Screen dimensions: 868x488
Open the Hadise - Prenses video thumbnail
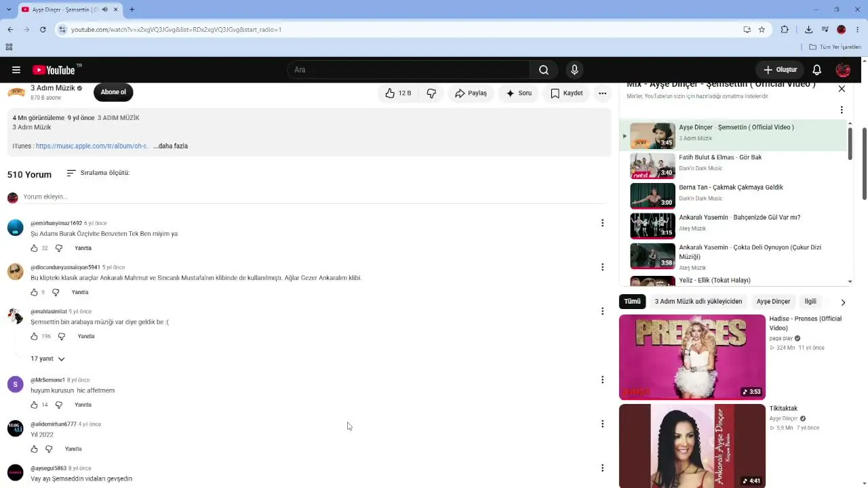[692, 357]
